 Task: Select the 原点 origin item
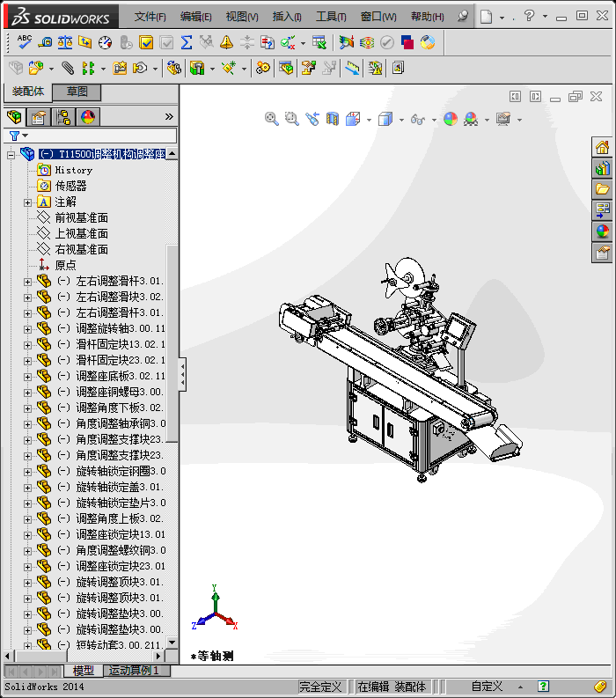click(65, 265)
